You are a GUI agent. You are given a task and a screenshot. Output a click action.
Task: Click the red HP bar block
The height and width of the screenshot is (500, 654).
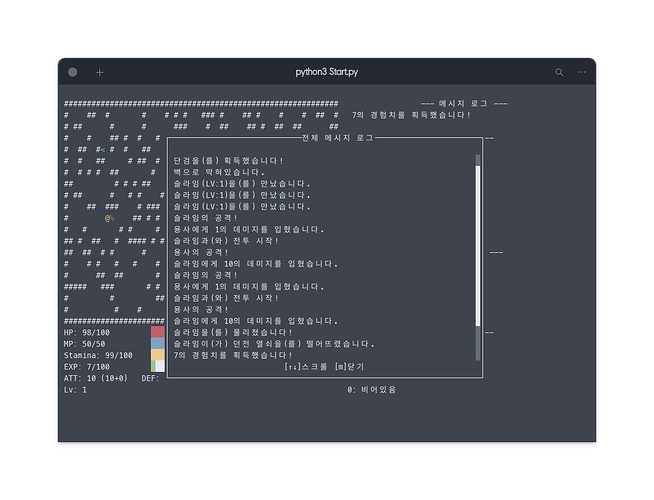pos(158,332)
